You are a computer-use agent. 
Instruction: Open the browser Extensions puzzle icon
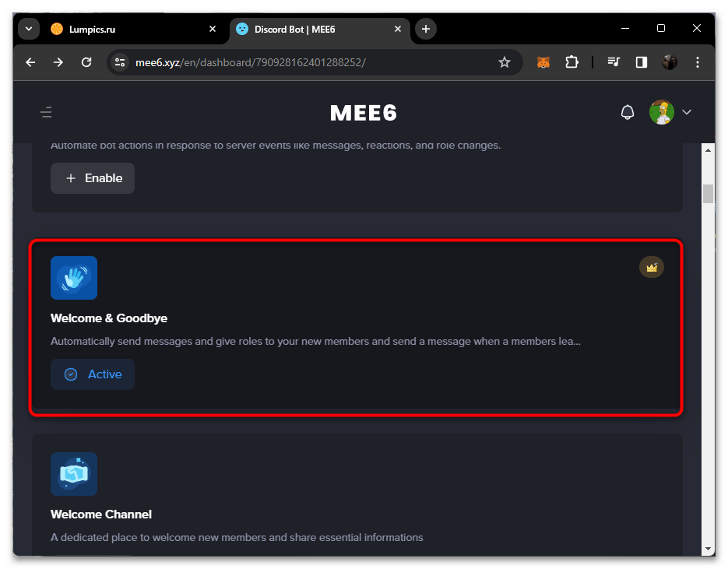coord(572,62)
